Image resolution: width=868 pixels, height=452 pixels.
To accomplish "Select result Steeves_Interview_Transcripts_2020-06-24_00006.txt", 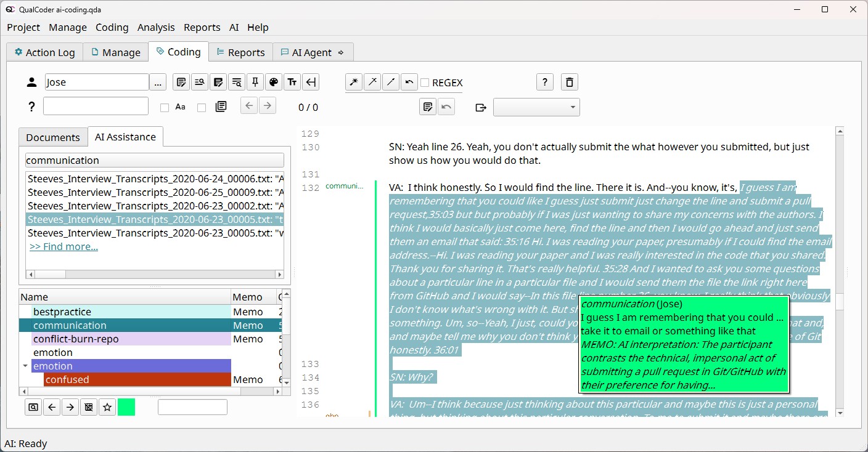I will point(155,179).
